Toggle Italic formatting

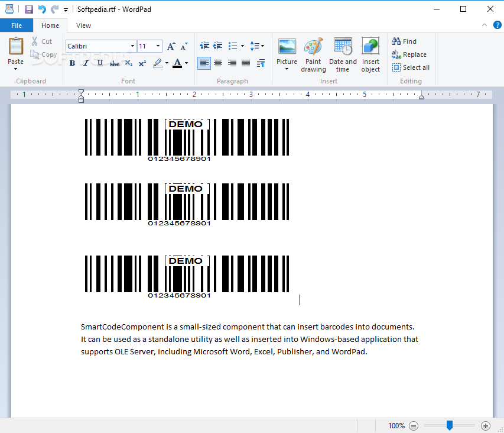pyautogui.click(x=86, y=63)
